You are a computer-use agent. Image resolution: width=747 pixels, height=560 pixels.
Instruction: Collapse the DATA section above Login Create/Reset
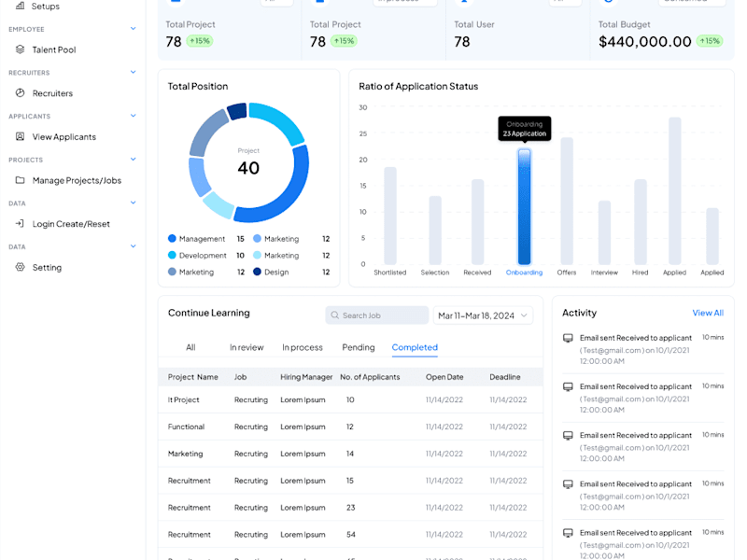134,203
